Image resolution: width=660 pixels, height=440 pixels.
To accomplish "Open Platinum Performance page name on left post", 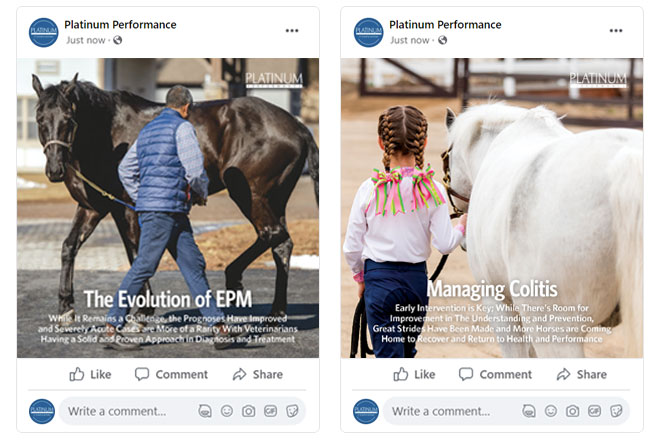I will click(x=120, y=25).
